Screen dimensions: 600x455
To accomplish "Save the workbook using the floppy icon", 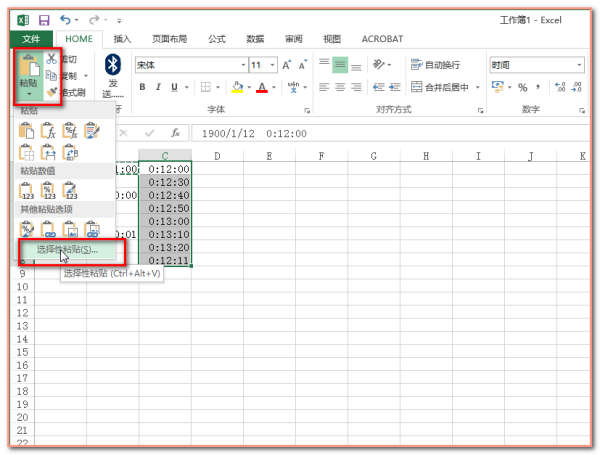I will (44, 20).
